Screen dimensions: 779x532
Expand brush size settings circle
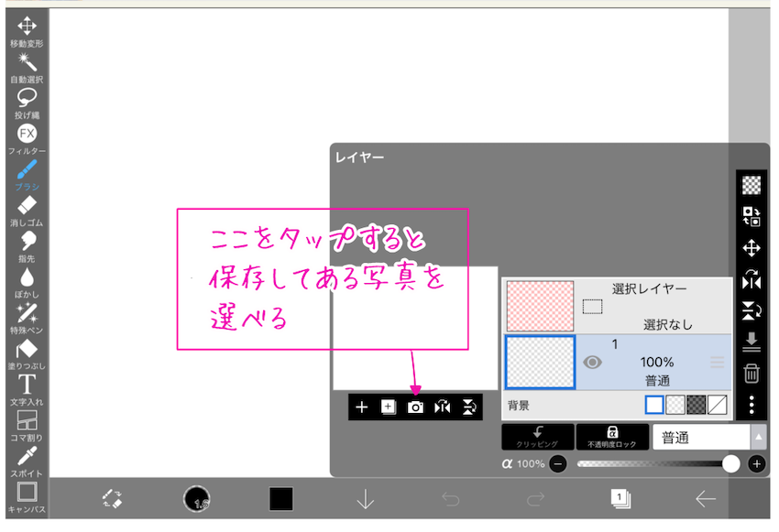pyautogui.click(x=197, y=499)
